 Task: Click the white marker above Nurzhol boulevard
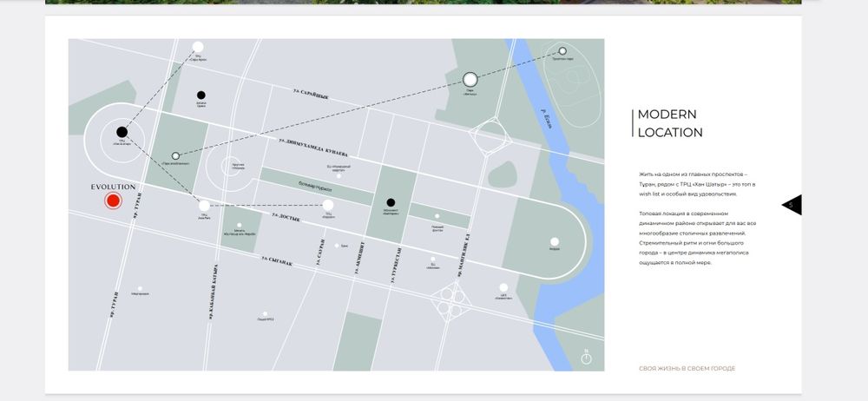tap(339, 175)
